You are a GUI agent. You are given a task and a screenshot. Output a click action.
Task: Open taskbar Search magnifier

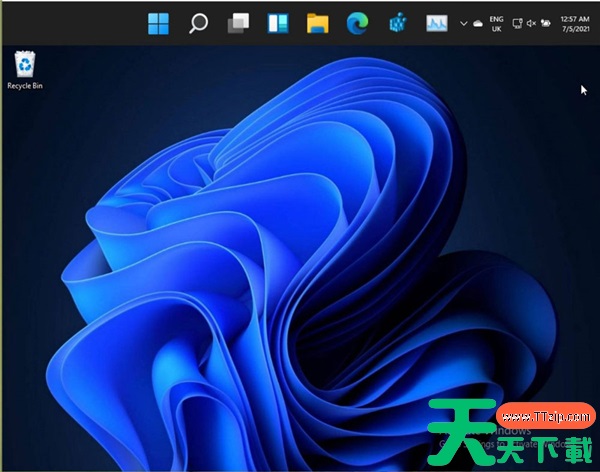(198, 22)
